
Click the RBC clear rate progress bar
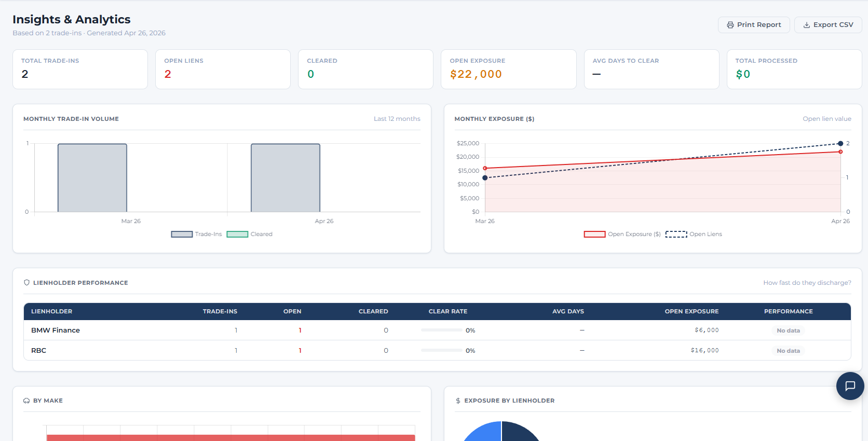click(x=441, y=350)
